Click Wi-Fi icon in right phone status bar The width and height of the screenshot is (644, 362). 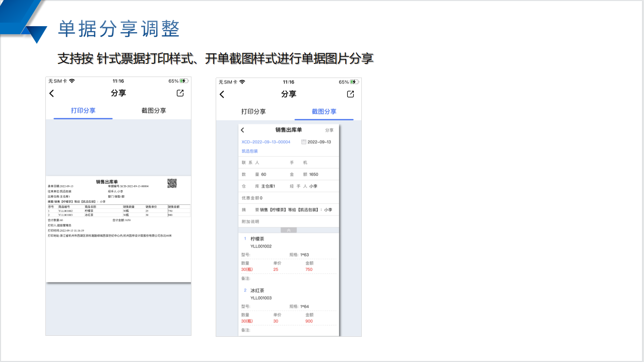(242, 82)
